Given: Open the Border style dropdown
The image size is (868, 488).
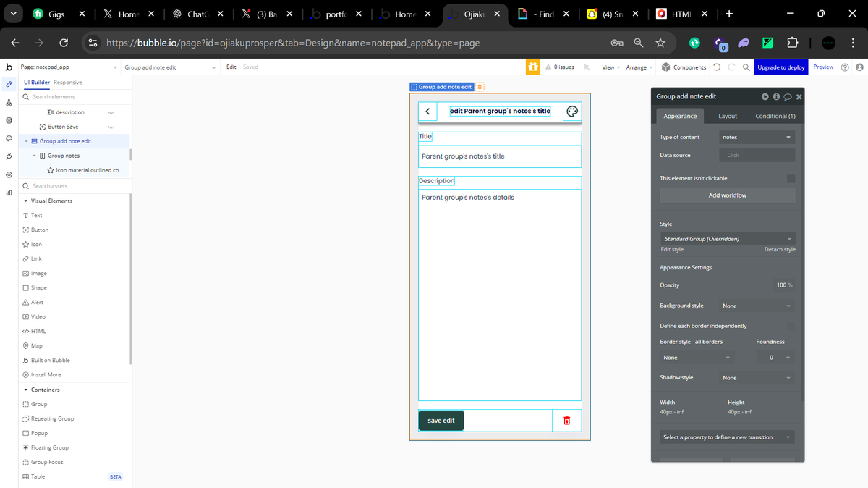Looking at the screenshot, I should click(697, 358).
